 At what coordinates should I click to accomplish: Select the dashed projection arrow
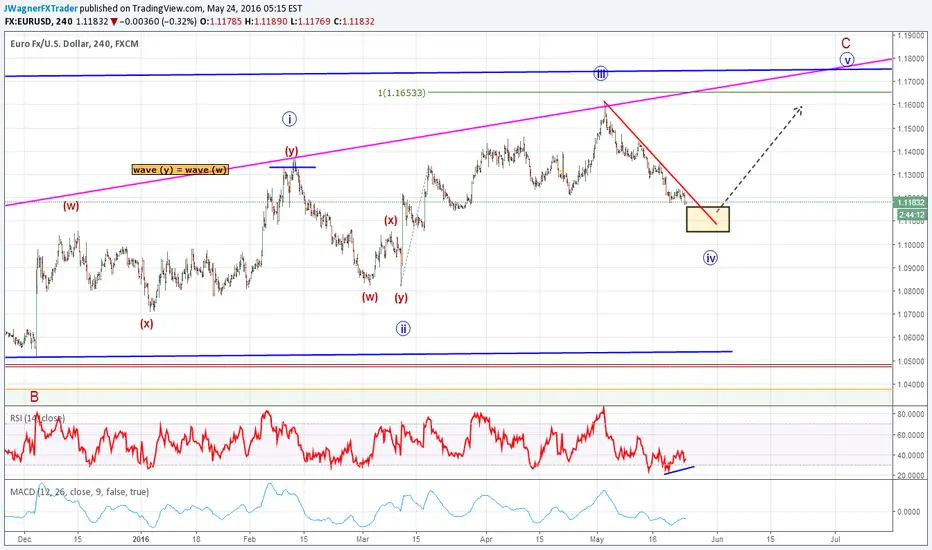coord(761,158)
